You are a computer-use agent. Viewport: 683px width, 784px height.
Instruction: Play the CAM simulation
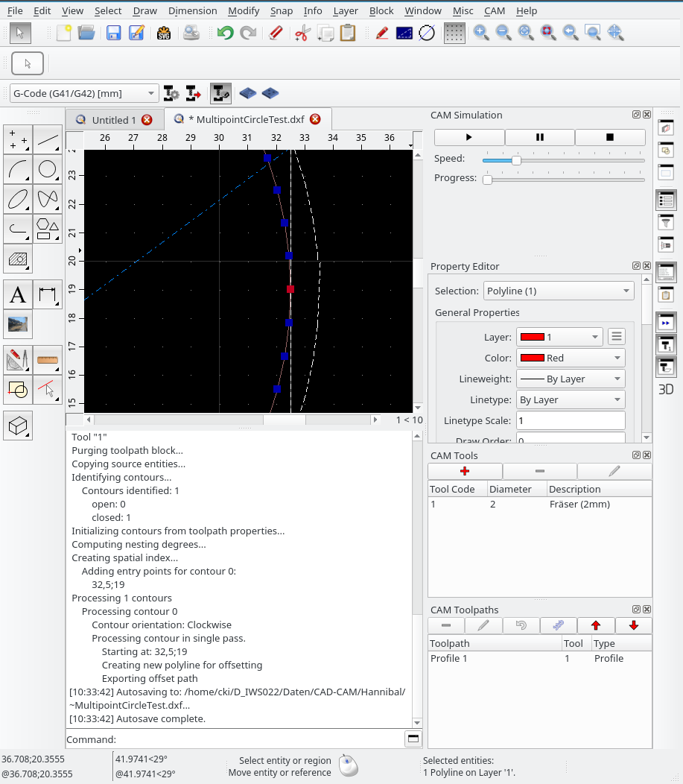(468, 137)
